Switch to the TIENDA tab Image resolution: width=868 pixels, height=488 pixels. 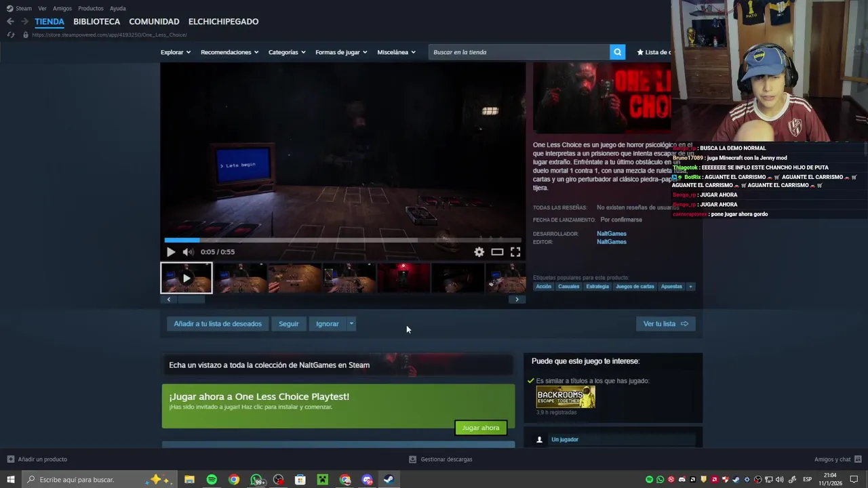(x=50, y=22)
